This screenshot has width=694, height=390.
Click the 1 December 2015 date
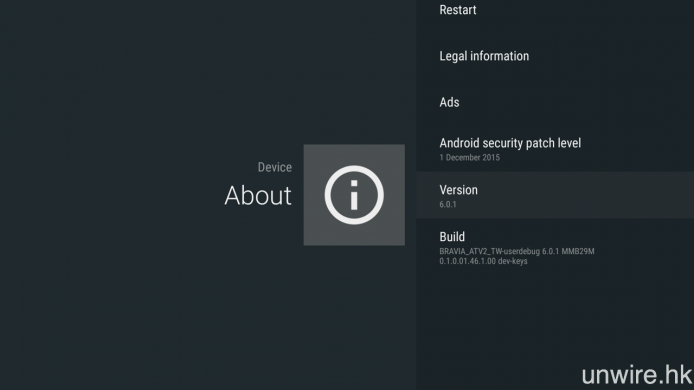point(470,158)
